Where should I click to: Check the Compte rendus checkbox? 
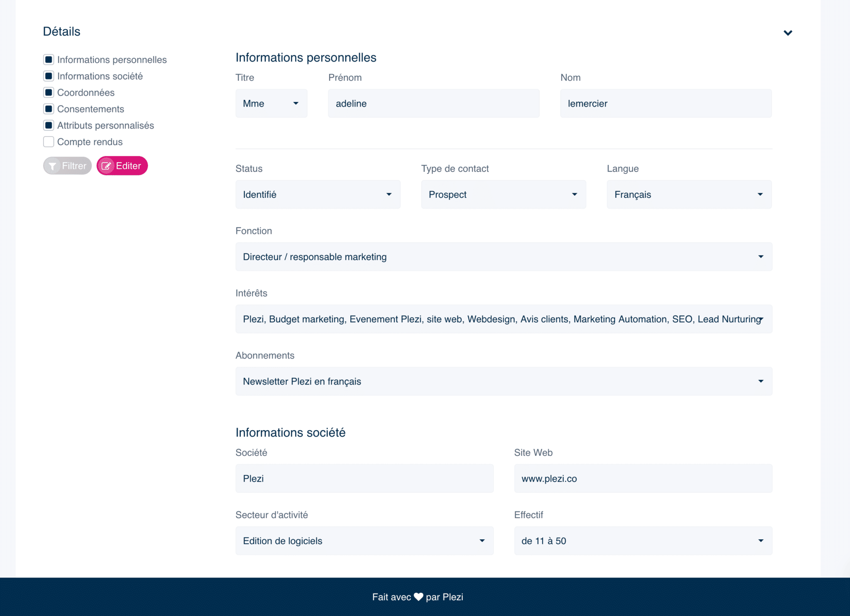tap(49, 142)
